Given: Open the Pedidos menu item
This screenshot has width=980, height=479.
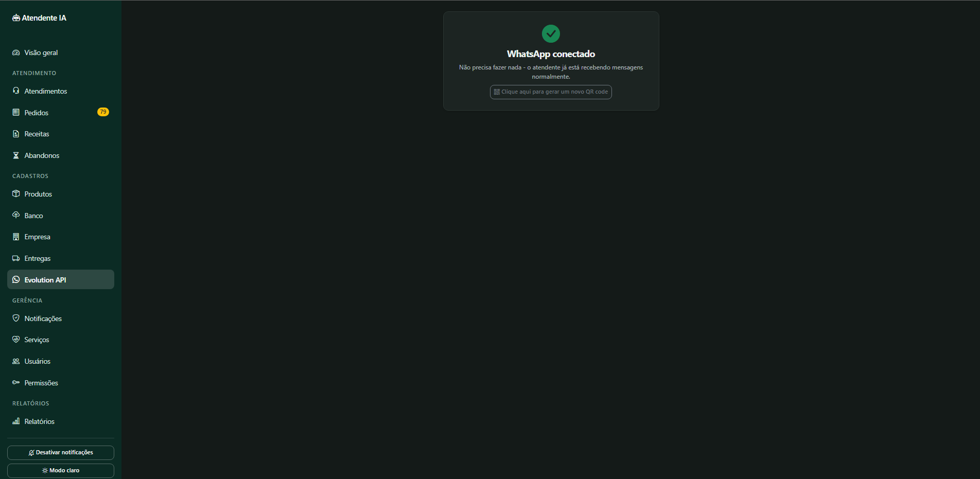Looking at the screenshot, I should pyautogui.click(x=61, y=113).
